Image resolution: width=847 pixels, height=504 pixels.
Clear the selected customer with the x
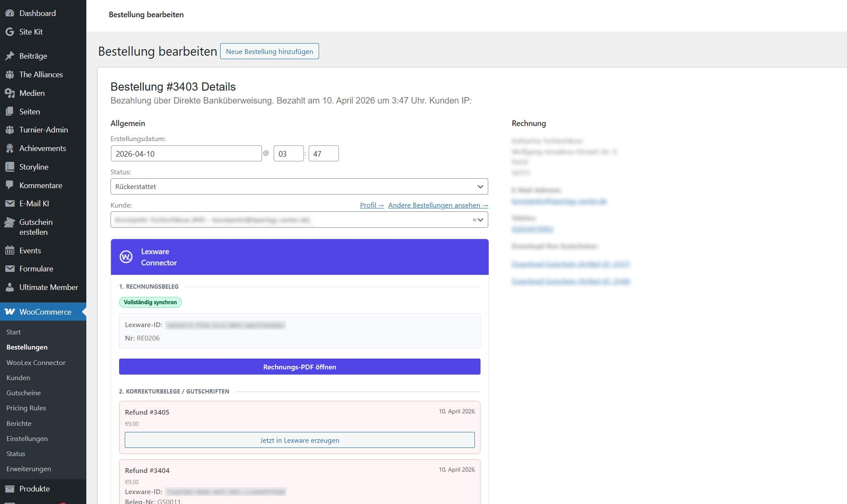pyautogui.click(x=474, y=220)
